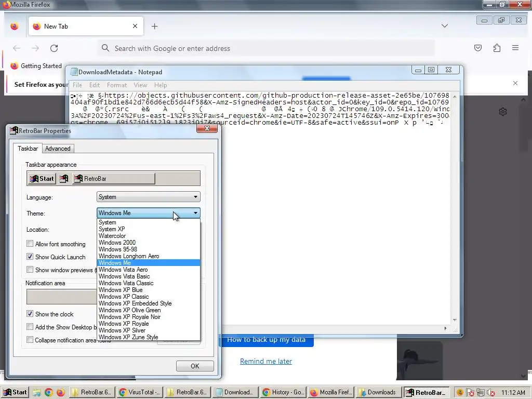Pick Windows XP Olive Green theme
The width and height of the screenshot is (532, 399).
[148, 310]
